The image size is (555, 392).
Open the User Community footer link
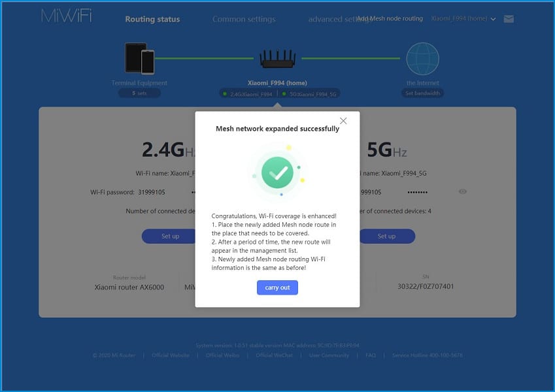[329, 355]
